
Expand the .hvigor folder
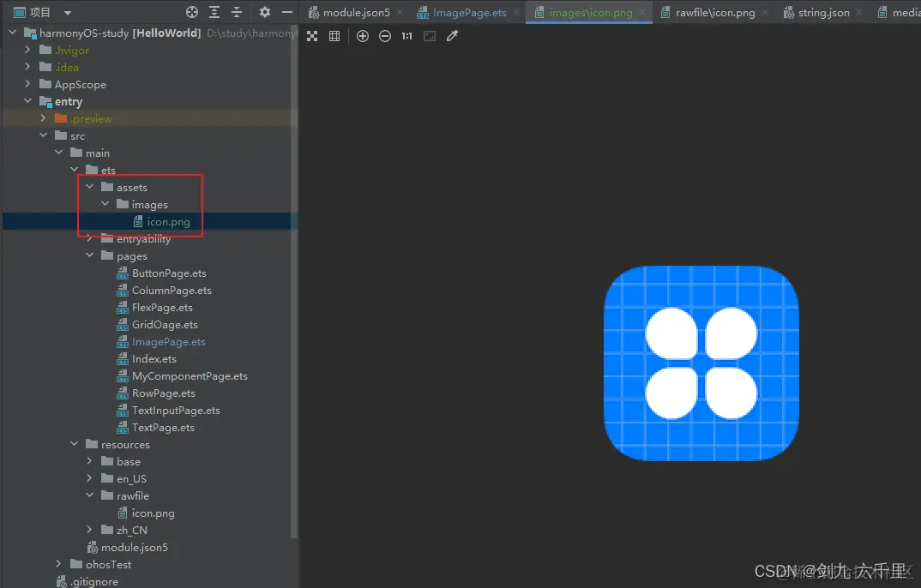click(27, 50)
